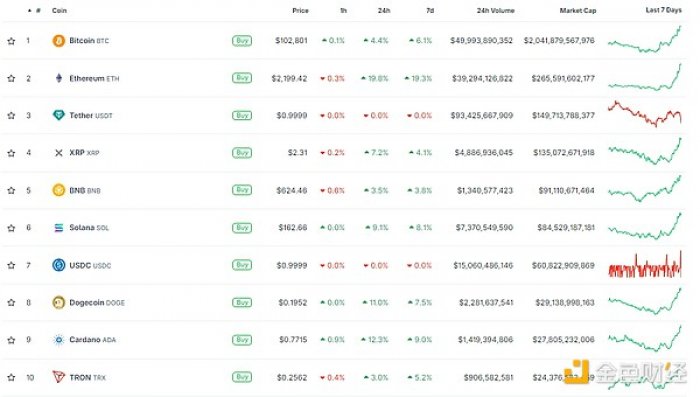
Task: Toggle the favorite star for Bitcoin
Action: (x=11, y=41)
